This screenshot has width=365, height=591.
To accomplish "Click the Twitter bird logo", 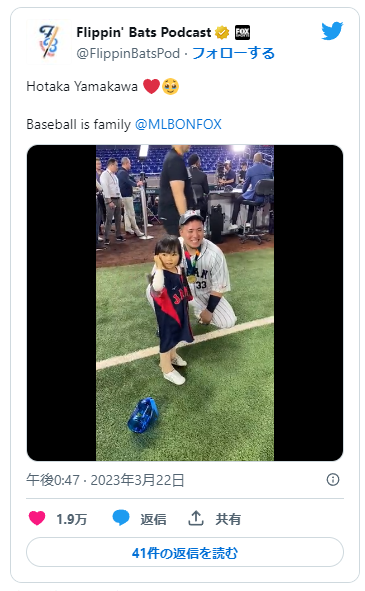I will pyautogui.click(x=332, y=31).
